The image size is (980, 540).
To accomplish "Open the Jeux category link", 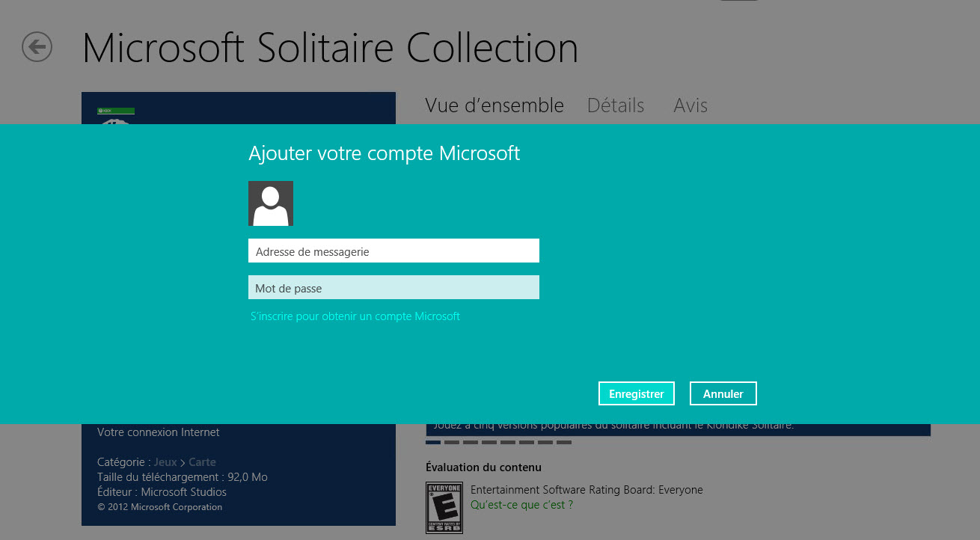I will [x=165, y=462].
